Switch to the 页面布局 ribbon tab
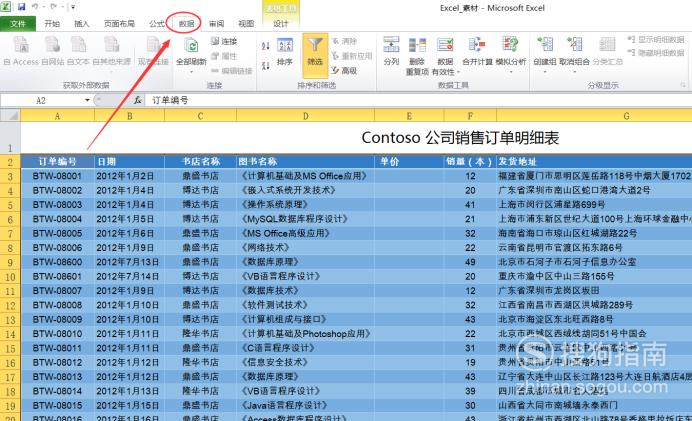Image resolution: width=692 pixels, height=421 pixels. coord(119,23)
